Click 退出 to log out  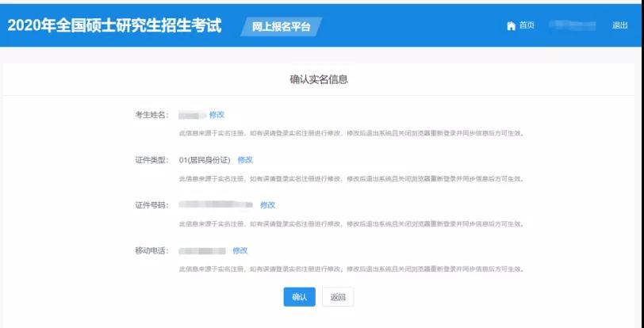point(619,25)
